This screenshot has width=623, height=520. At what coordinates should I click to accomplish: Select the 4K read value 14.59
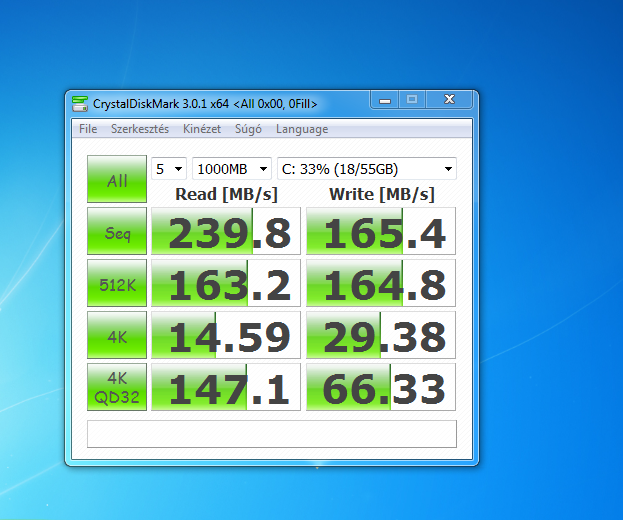[226, 335]
